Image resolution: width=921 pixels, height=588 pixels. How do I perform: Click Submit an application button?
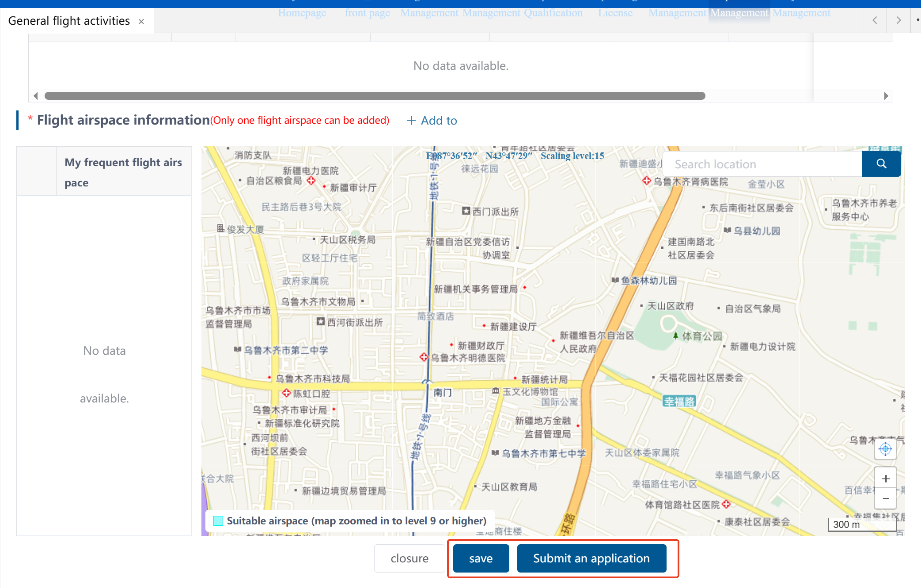(x=591, y=558)
